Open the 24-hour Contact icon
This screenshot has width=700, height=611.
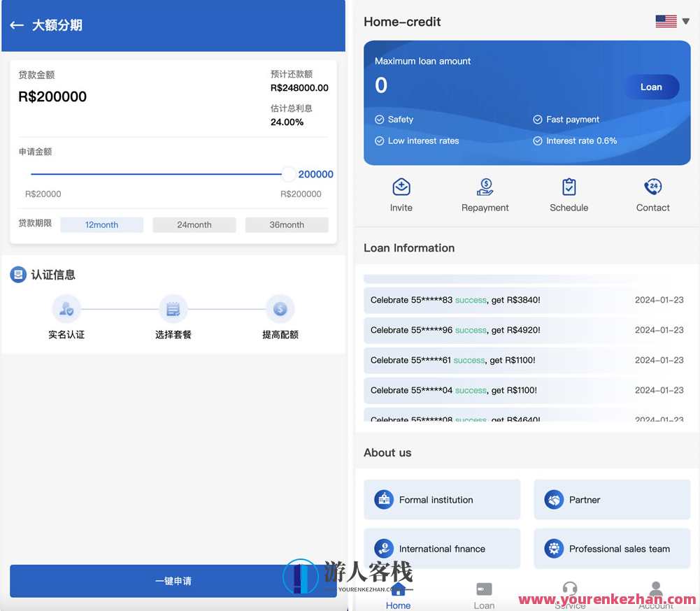[652, 187]
